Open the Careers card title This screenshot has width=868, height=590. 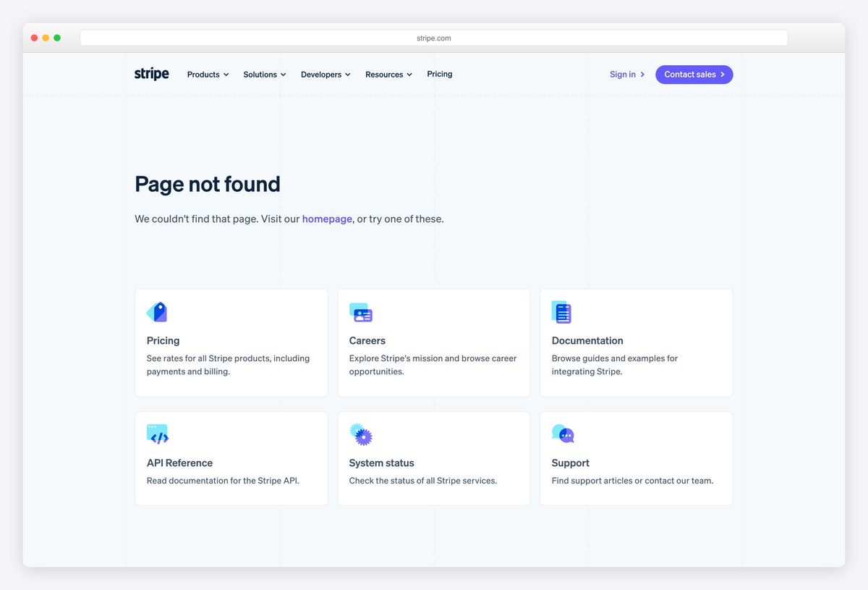tap(367, 340)
